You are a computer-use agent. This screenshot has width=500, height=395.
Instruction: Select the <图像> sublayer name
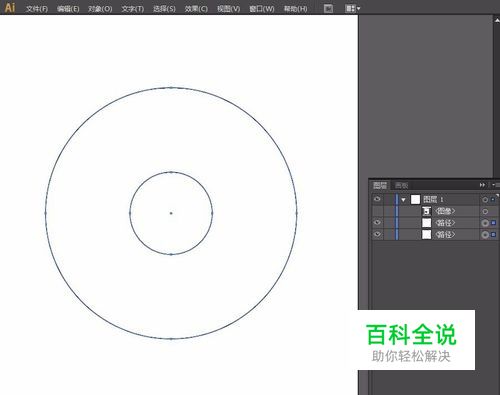pyautogui.click(x=445, y=211)
